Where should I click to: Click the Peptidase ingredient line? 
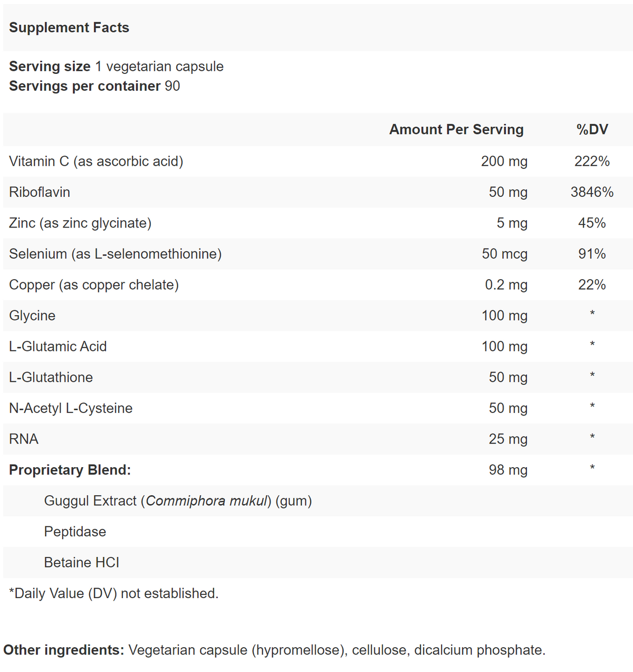coord(75,532)
